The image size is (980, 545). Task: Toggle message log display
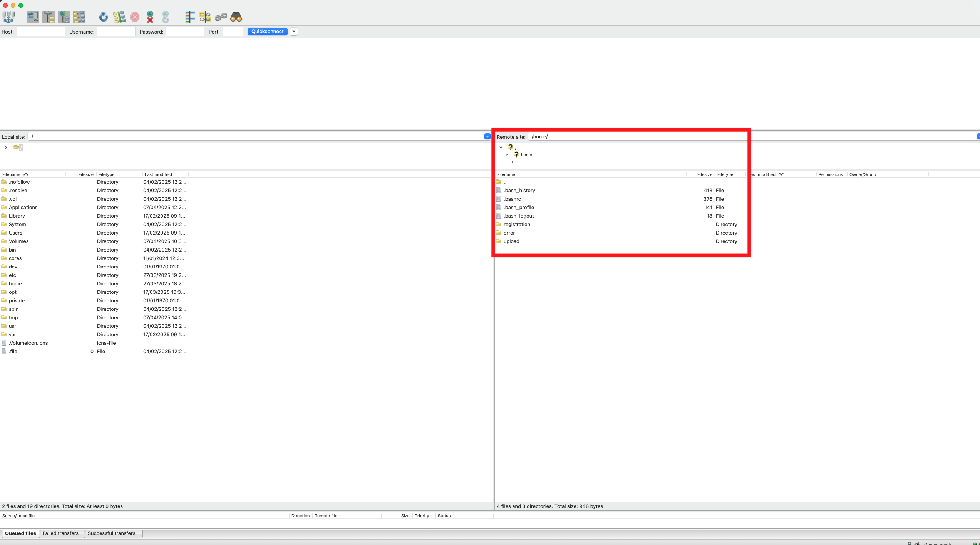coord(33,17)
